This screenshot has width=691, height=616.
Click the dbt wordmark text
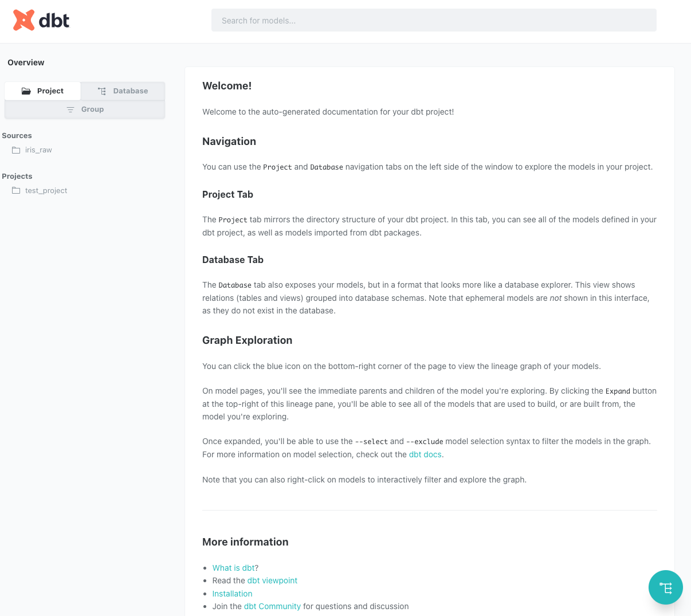pyautogui.click(x=54, y=21)
